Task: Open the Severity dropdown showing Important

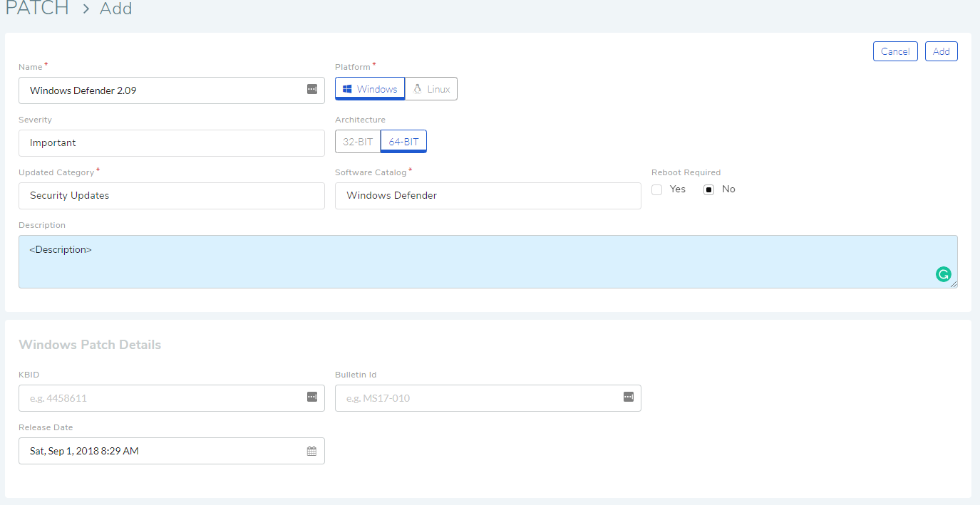Action: 172,143
